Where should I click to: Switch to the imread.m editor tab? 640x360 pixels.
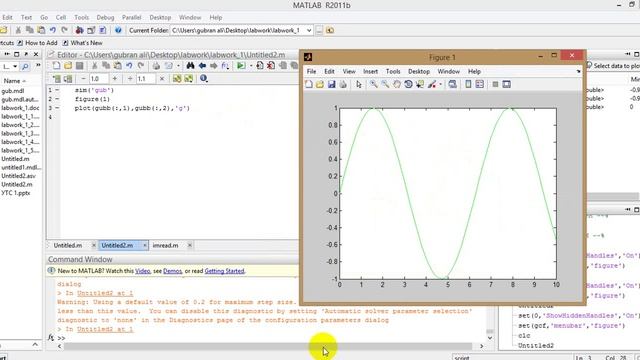point(165,245)
